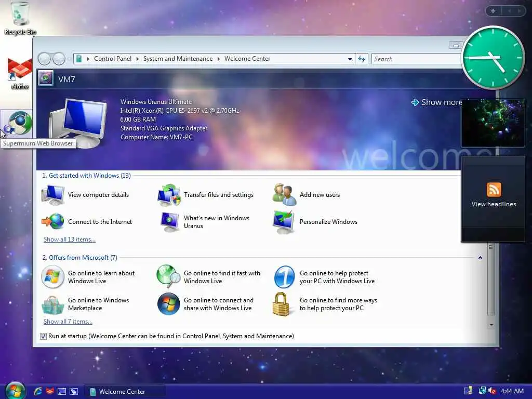Open What's new in Windows Uranus
This screenshot has height=399, width=532.
pos(205,222)
